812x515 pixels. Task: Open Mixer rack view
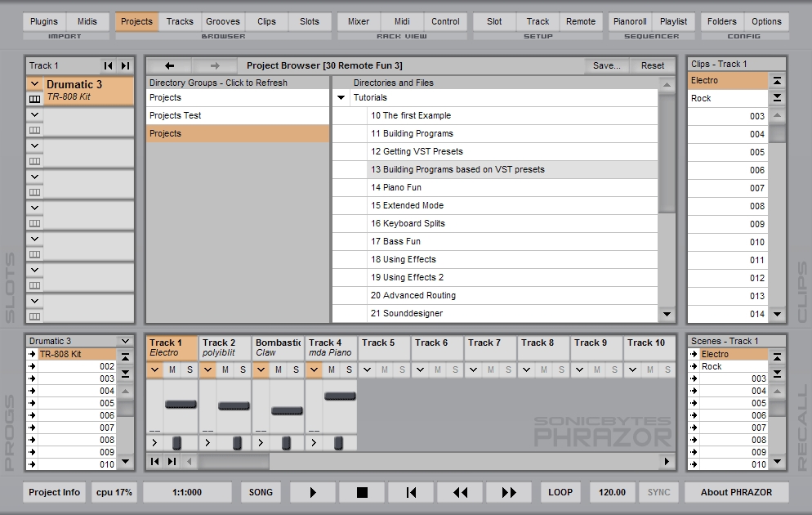(359, 22)
